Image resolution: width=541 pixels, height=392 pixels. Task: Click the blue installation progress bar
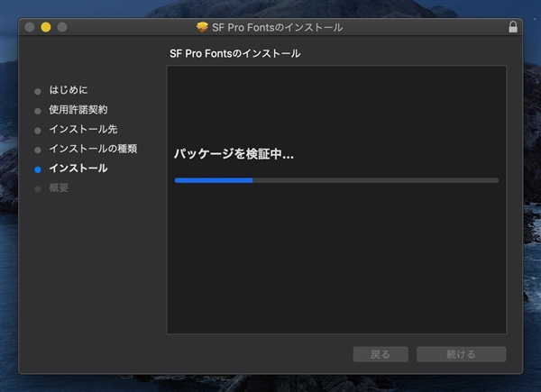click(336, 180)
